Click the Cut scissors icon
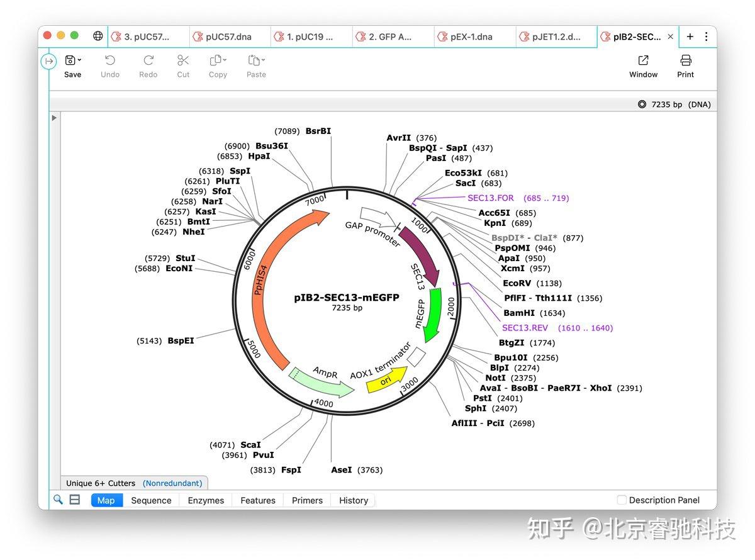 (183, 60)
